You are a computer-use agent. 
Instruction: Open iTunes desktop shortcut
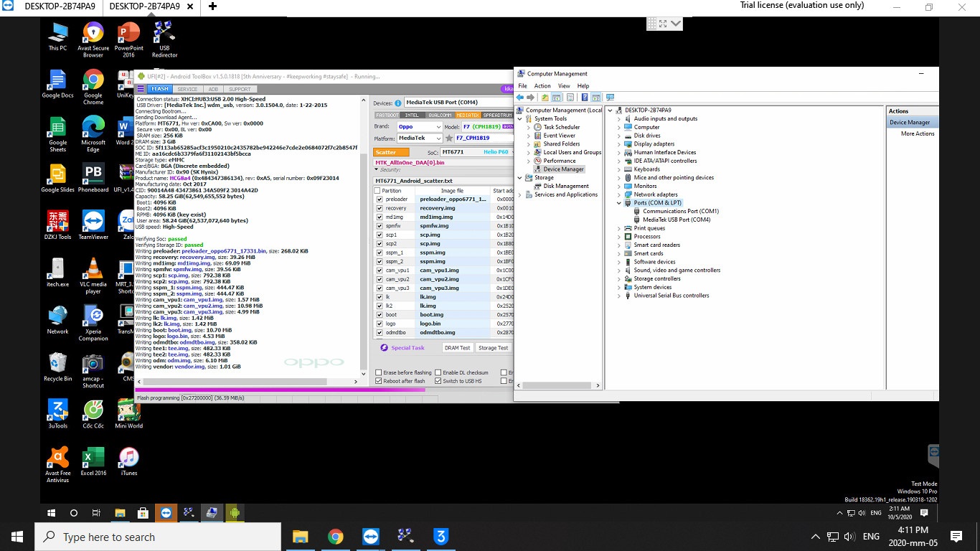tap(128, 461)
